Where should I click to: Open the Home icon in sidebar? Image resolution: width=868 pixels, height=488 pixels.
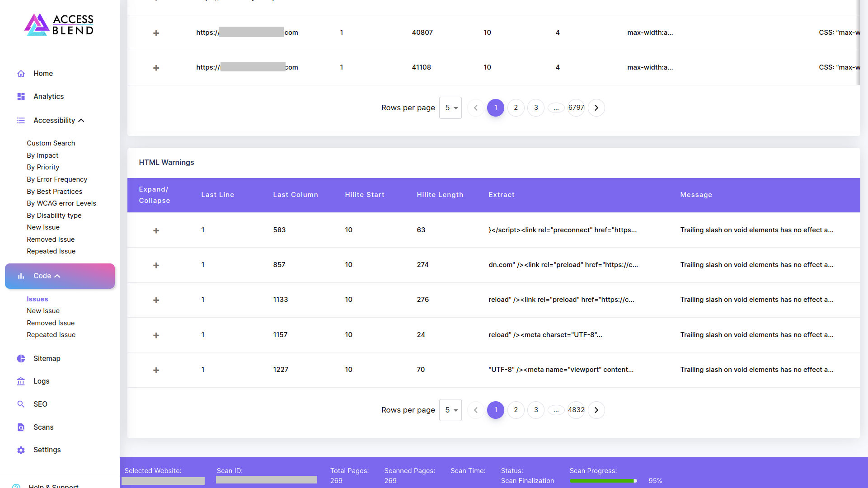tap(21, 74)
